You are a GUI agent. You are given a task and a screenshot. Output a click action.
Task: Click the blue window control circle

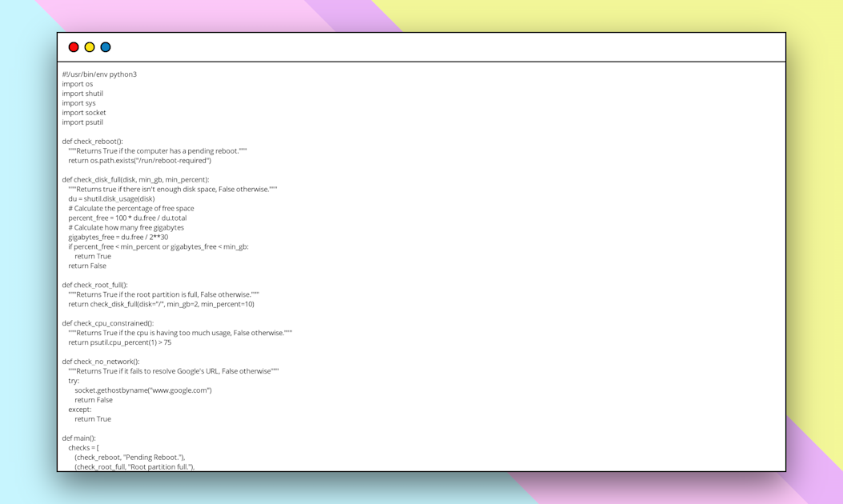105,46
